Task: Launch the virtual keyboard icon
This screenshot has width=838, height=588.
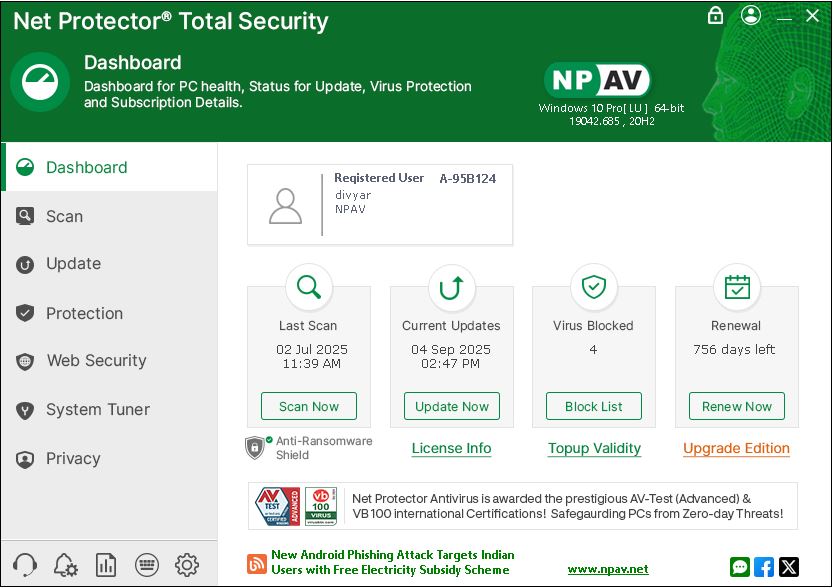Action: point(146,565)
